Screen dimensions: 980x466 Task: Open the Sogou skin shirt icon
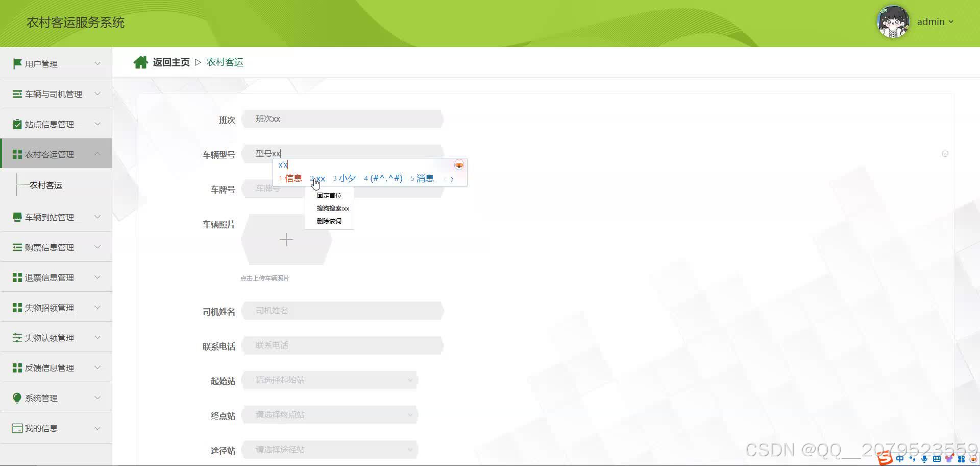(949, 459)
